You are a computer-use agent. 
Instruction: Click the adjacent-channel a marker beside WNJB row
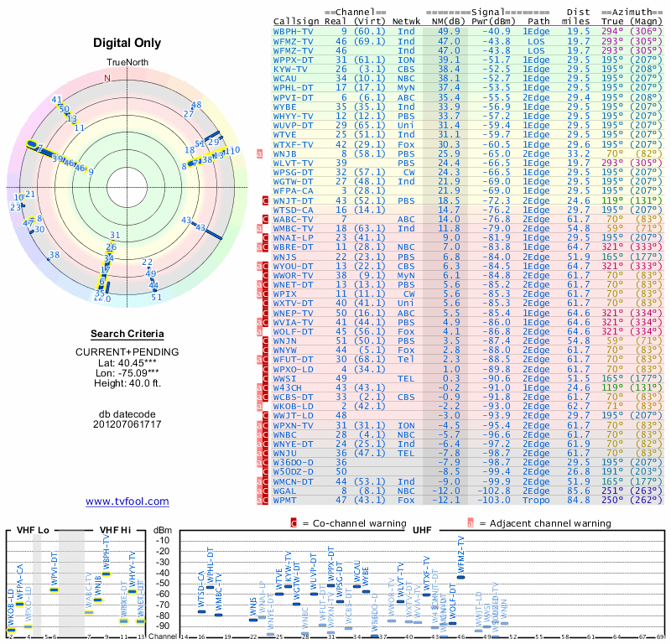click(x=259, y=153)
